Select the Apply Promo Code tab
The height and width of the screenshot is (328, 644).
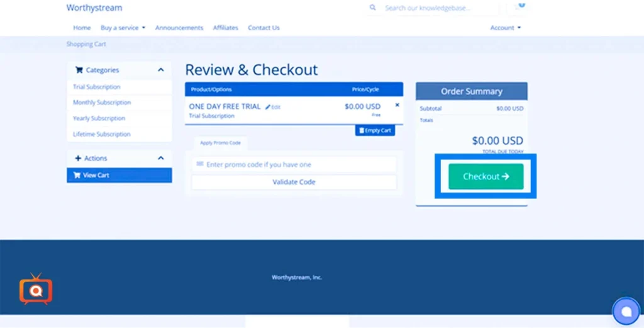pyautogui.click(x=220, y=143)
